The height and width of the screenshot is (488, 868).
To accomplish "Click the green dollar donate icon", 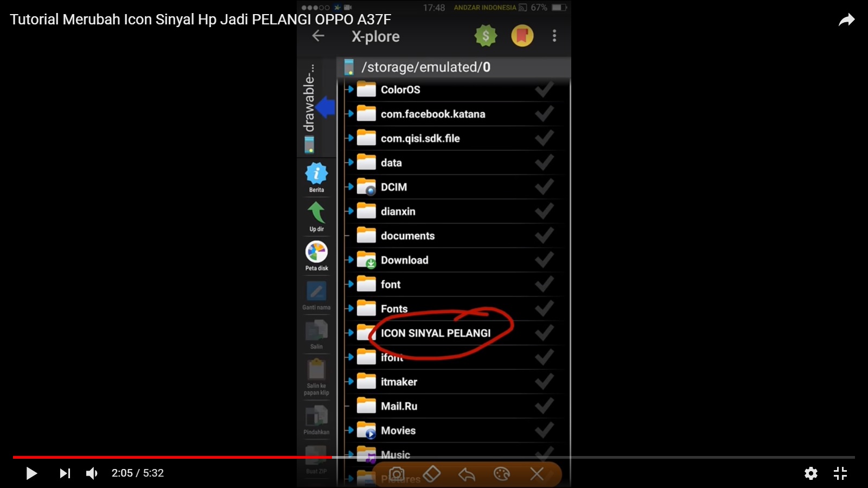I will click(x=486, y=36).
